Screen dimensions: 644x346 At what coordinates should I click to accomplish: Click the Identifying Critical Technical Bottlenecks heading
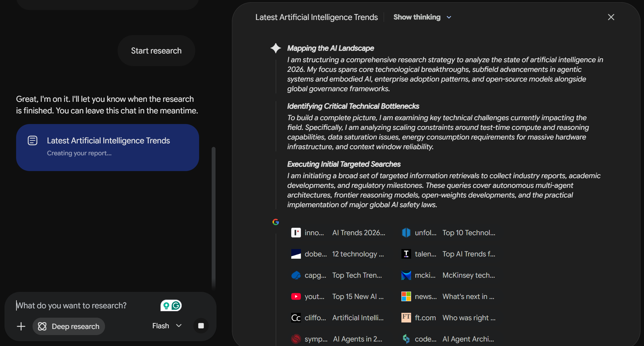click(353, 106)
